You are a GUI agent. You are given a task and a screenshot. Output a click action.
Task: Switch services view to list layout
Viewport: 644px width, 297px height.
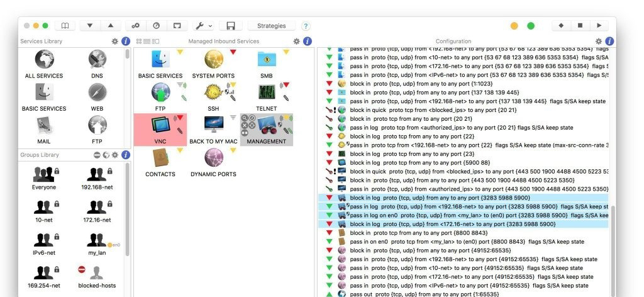(x=147, y=42)
